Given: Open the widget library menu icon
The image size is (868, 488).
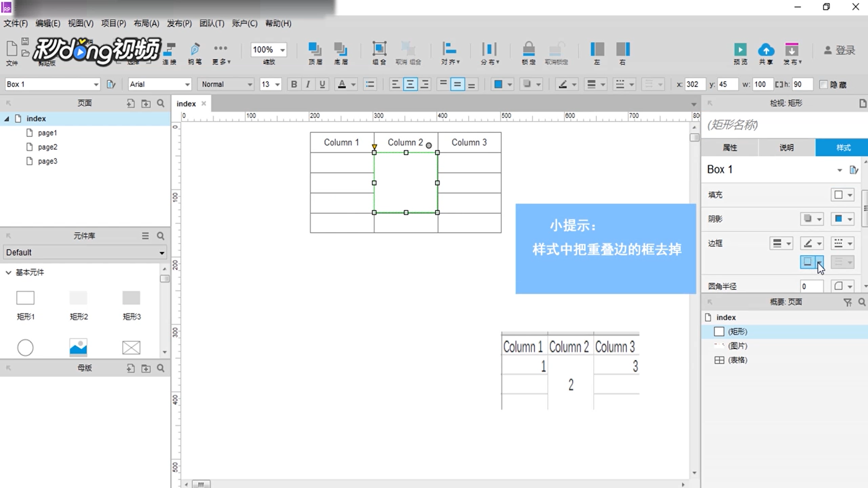Looking at the screenshot, I should pyautogui.click(x=145, y=236).
